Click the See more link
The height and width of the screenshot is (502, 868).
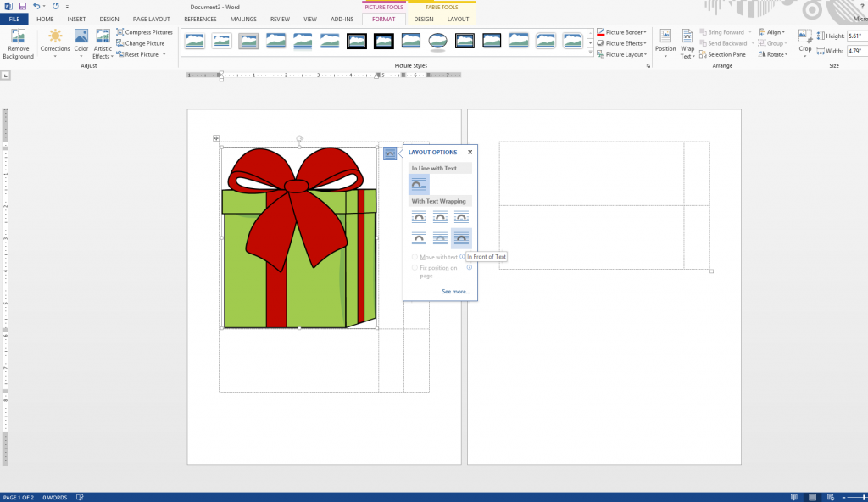point(455,292)
